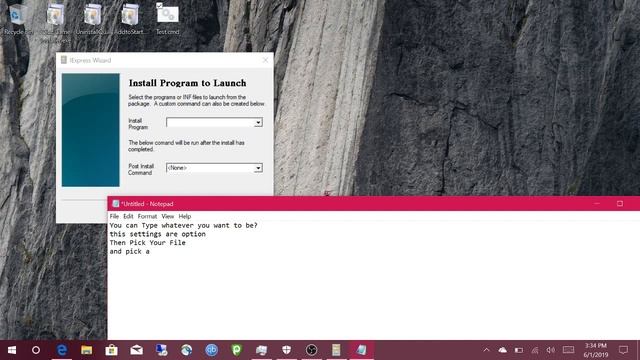
Task: Open the Mail app from taskbar
Action: click(136, 350)
